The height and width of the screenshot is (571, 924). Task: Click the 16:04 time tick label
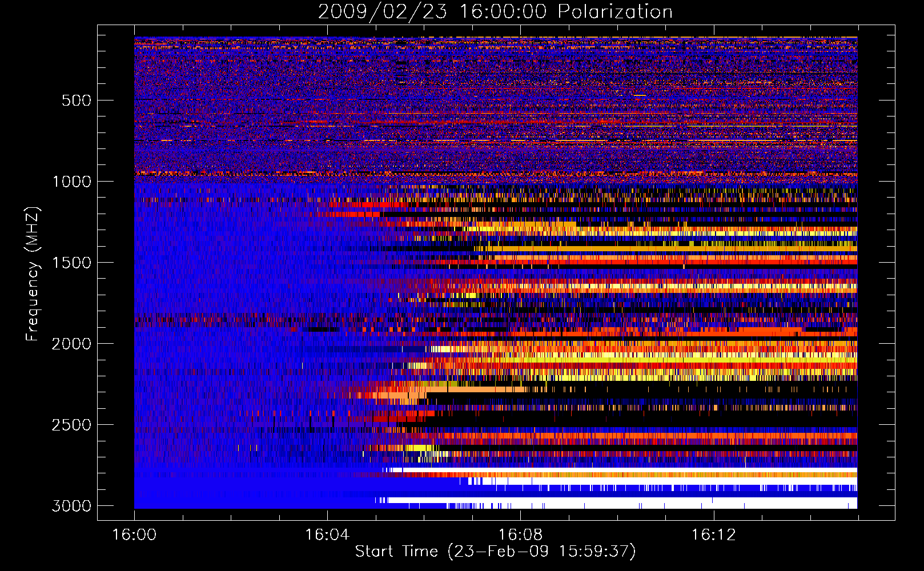point(327,535)
